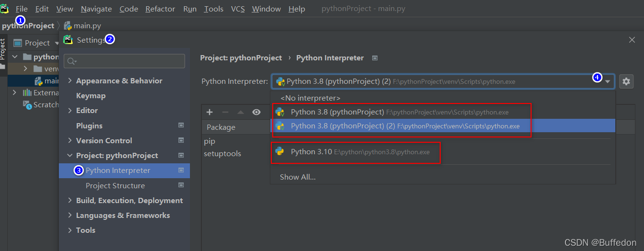Open the View menu
The width and height of the screenshot is (644, 251).
click(65, 9)
